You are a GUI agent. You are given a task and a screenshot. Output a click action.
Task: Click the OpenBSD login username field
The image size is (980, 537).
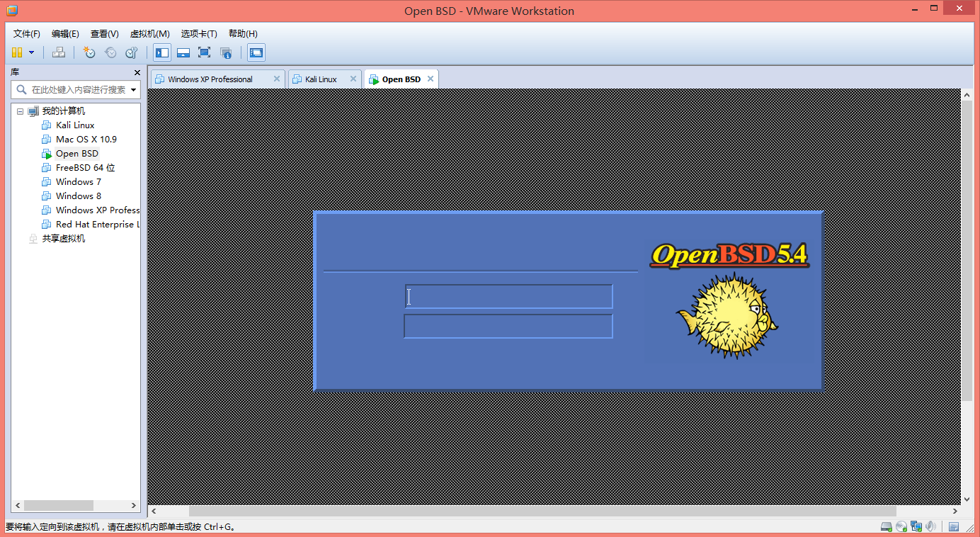point(508,297)
